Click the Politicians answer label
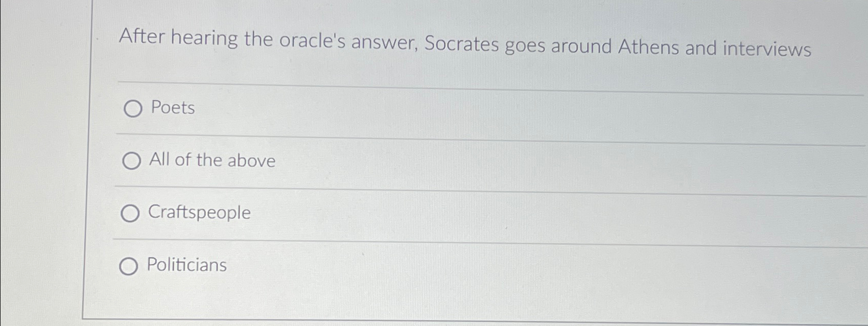Image resolution: width=868 pixels, height=326 pixels. [x=186, y=266]
